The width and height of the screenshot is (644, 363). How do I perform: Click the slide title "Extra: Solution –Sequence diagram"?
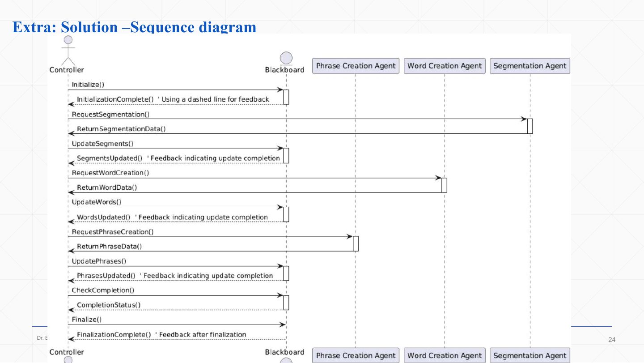[134, 27]
